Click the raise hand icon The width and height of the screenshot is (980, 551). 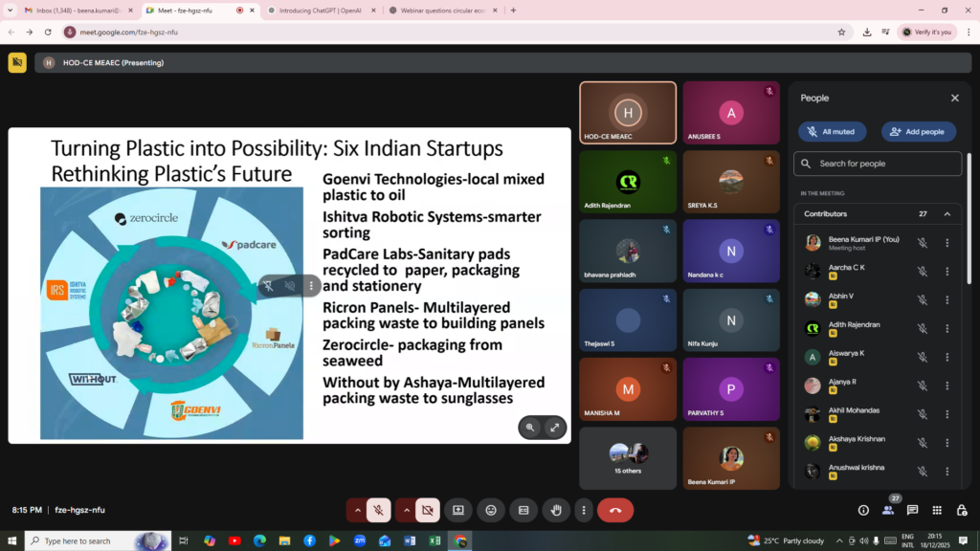point(556,510)
